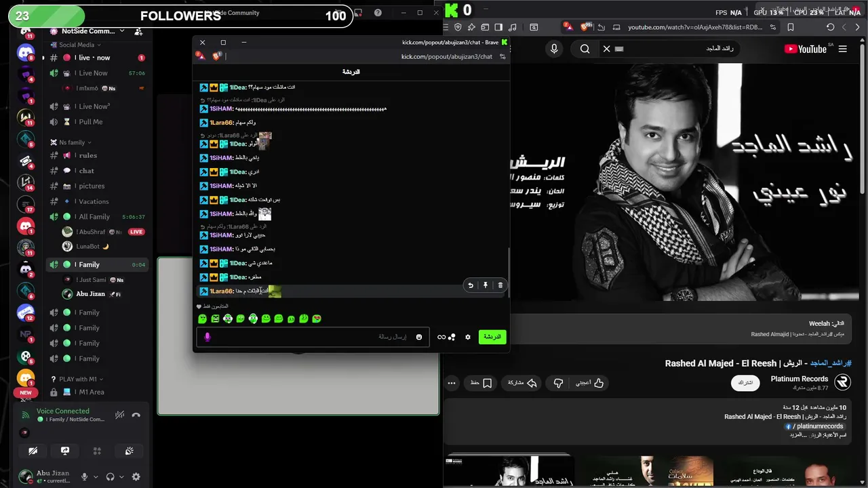Click YouTube search magnifier button

coord(585,49)
